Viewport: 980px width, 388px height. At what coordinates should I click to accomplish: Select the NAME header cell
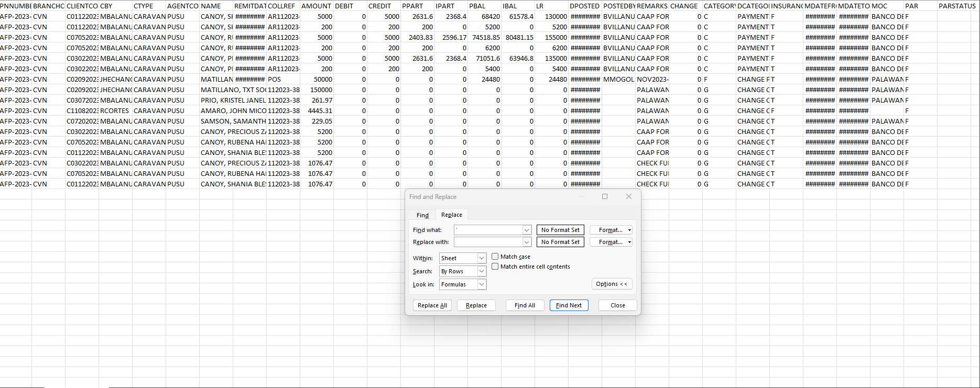[x=216, y=6]
